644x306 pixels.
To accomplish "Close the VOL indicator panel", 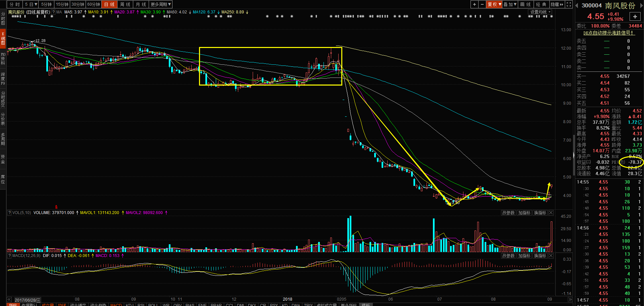I will [551, 213].
